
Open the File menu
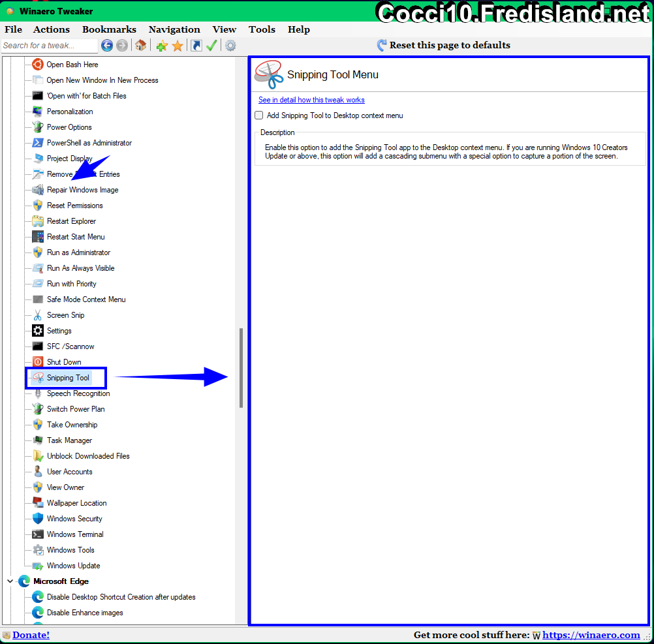(x=13, y=29)
